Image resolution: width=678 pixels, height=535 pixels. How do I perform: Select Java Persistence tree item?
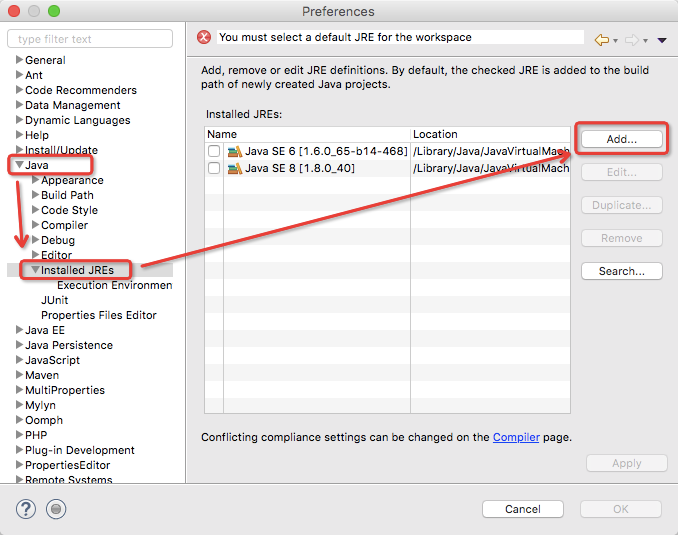point(69,345)
